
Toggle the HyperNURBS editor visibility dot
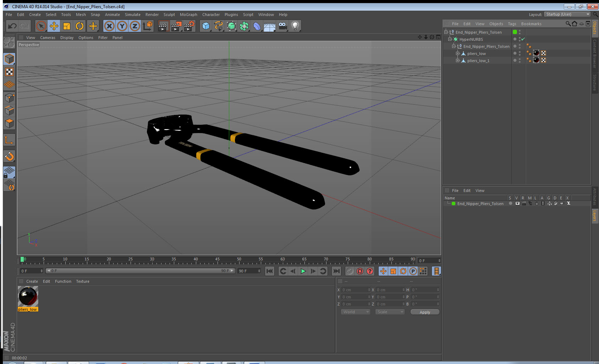click(520, 38)
